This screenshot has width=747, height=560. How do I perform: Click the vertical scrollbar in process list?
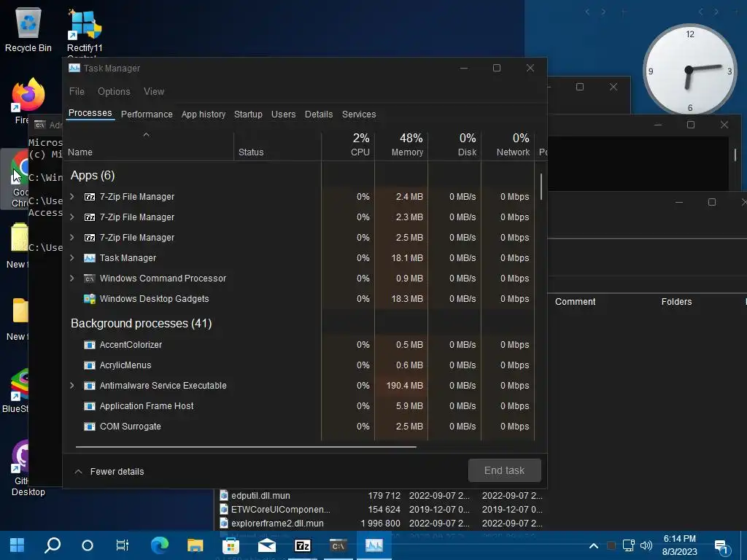click(x=541, y=187)
